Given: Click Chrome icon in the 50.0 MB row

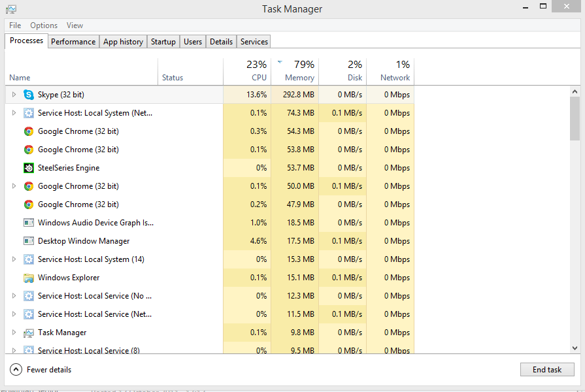Looking at the screenshot, I should tap(29, 186).
